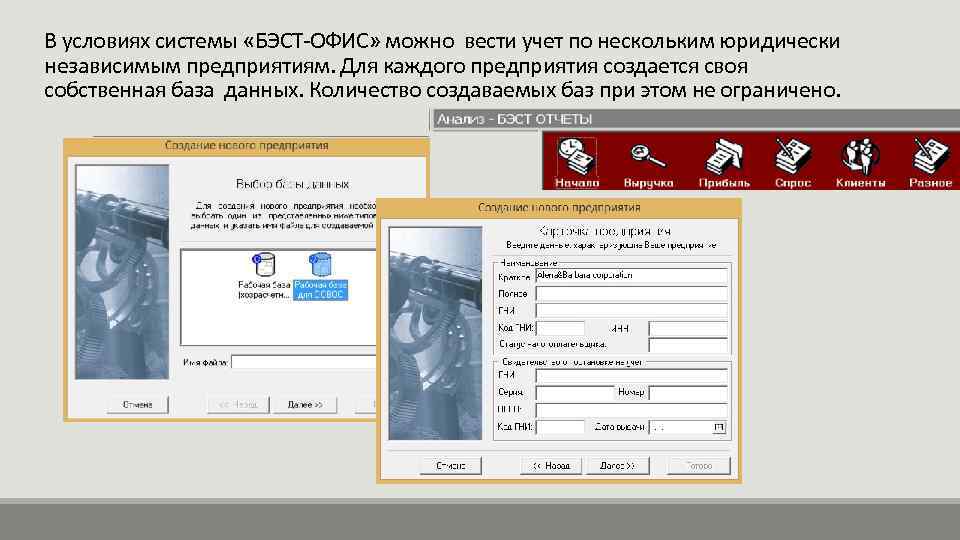Click Далее >> in the Карточка предприятия dialog
Image resolution: width=960 pixels, height=540 pixels.
pos(617,466)
